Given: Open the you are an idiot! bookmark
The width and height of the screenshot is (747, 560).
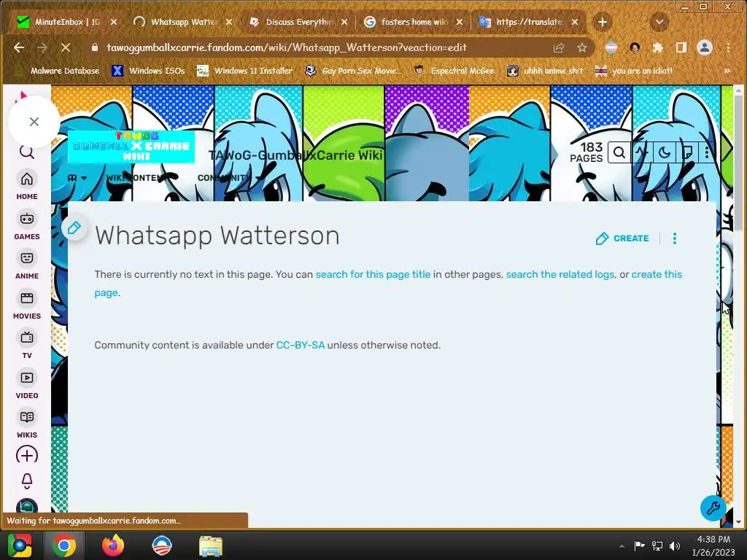Looking at the screenshot, I should 634,71.
